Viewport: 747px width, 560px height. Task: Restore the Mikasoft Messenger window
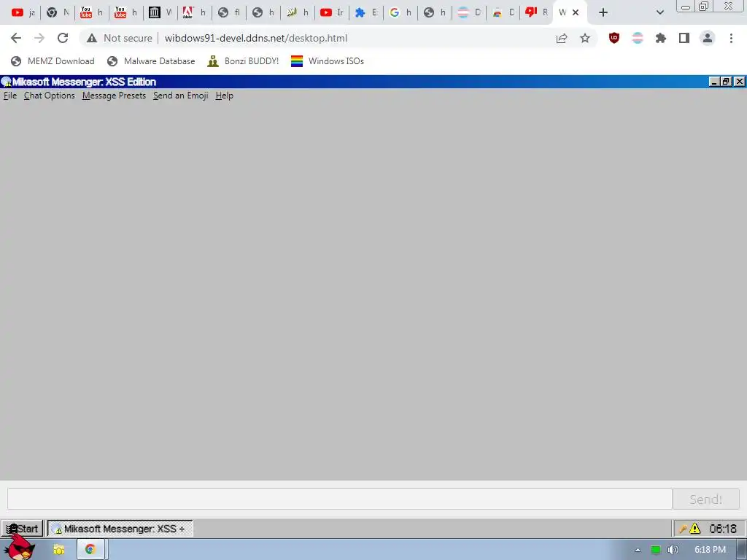pyautogui.click(x=726, y=82)
